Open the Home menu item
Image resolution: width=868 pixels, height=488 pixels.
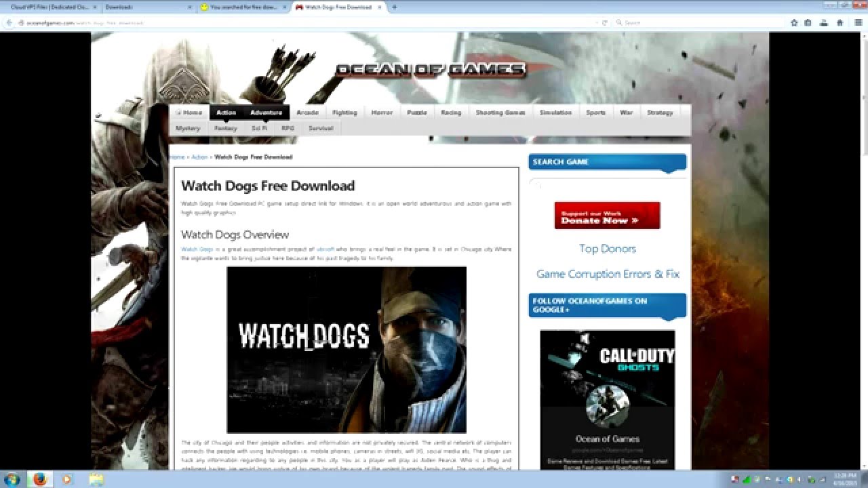click(x=189, y=113)
